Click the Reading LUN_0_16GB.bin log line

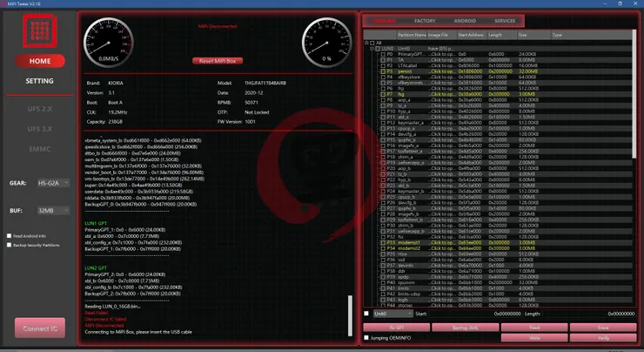[x=112, y=307]
